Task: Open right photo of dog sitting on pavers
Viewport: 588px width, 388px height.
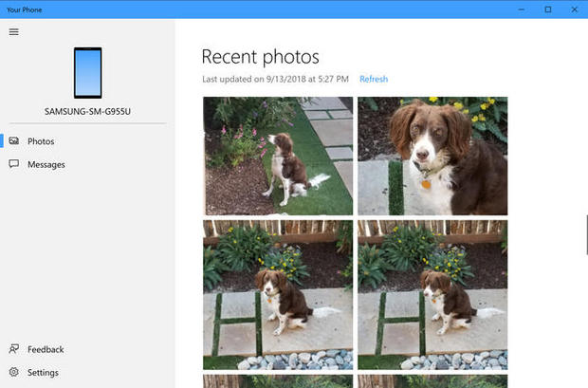Action: pos(432,295)
